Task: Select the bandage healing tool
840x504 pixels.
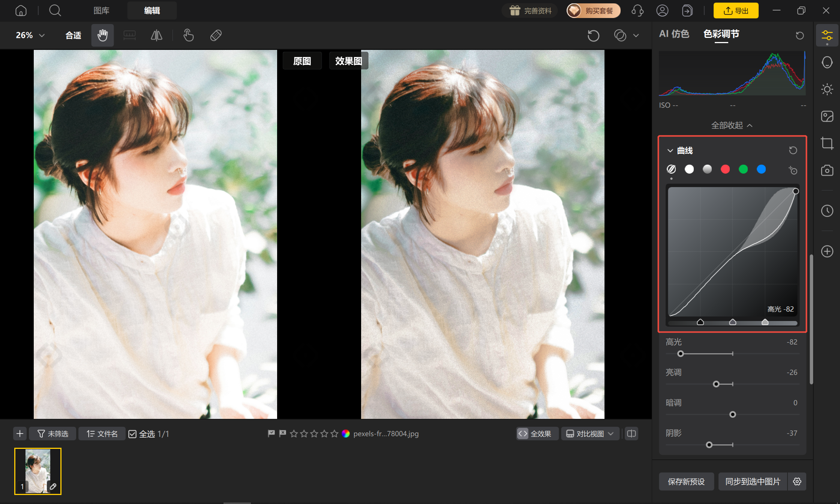Action: coord(216,35)
